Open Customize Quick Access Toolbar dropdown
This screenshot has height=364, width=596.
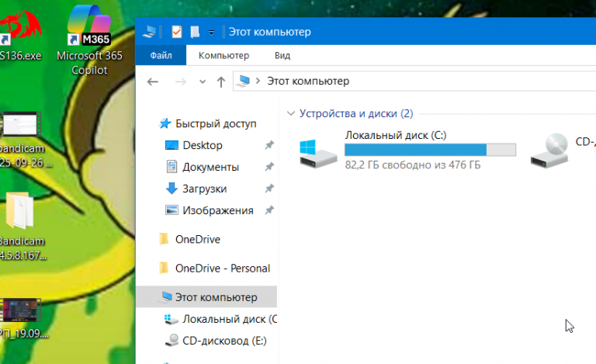coord(211,33)
